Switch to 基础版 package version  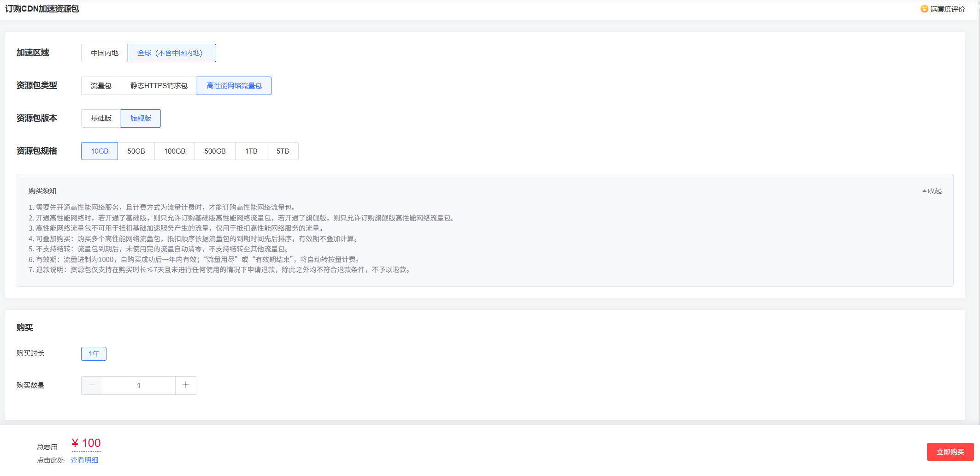(x=101, y=119)
